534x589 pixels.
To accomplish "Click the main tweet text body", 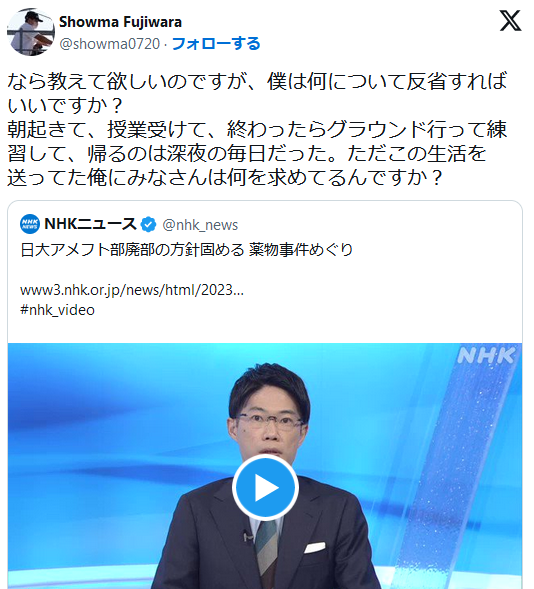I will [258, 129].
